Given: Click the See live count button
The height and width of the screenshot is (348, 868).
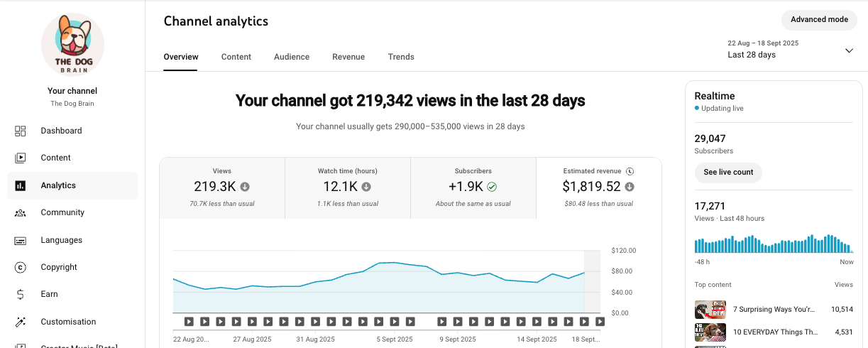Looking at the screenshot, I should (x=728, y=173).
